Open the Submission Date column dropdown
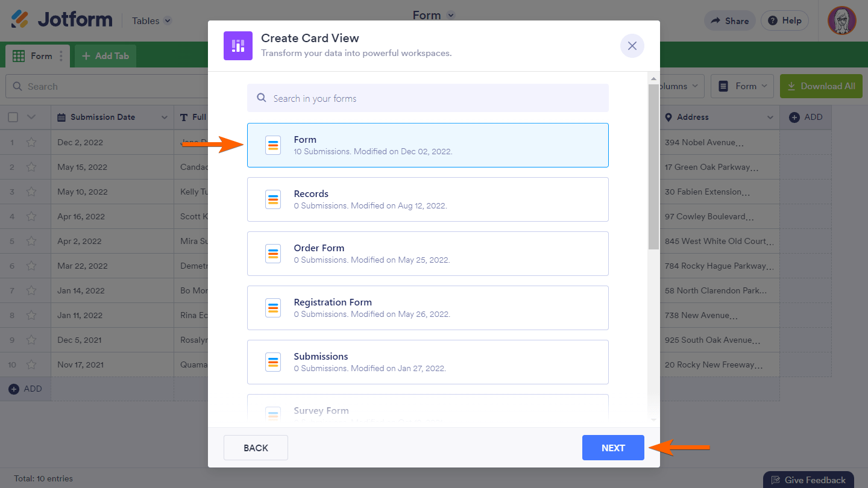This screenshot has height=488, width=868. tap(164, 117)
